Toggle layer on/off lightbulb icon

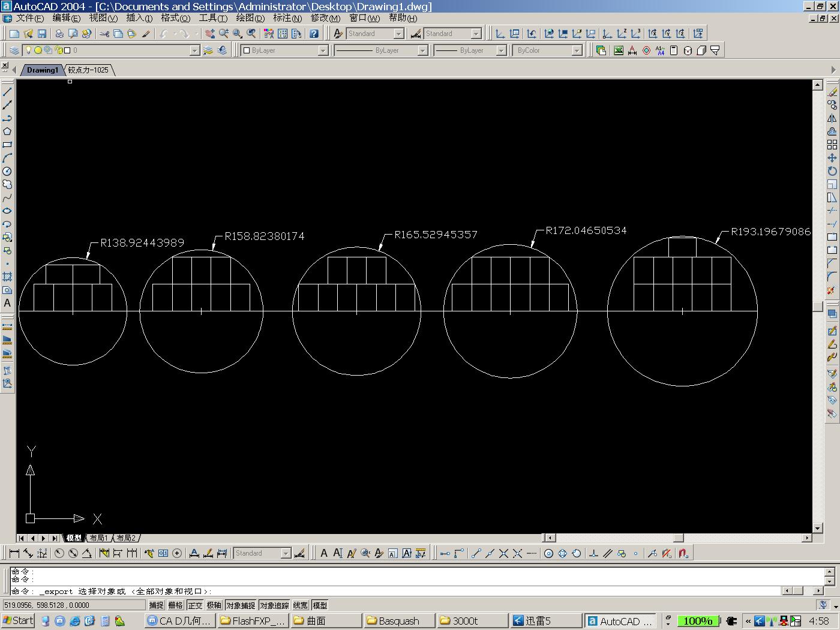(x=28, y=50)
